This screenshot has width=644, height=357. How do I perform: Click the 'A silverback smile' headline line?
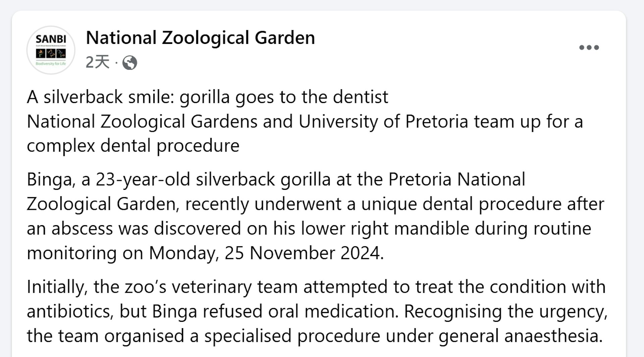coord(208,97)
